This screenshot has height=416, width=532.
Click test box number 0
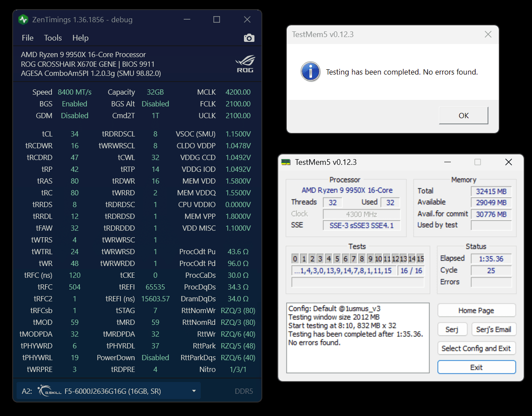point(295,259)
